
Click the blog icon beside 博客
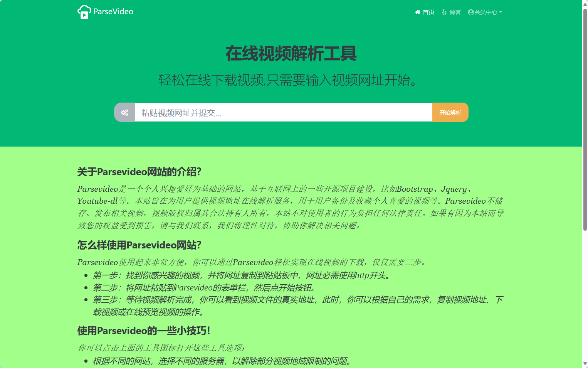(x=444, y=12)
